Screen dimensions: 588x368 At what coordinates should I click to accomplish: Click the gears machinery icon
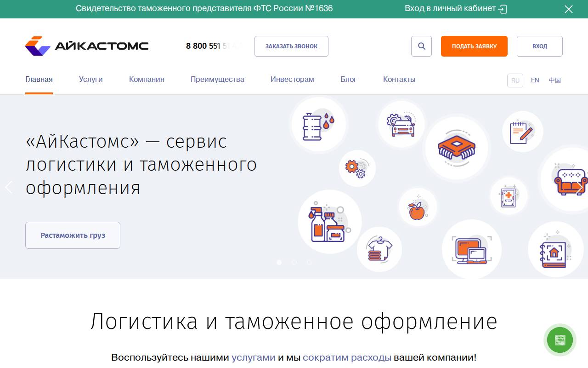[357, 168]
